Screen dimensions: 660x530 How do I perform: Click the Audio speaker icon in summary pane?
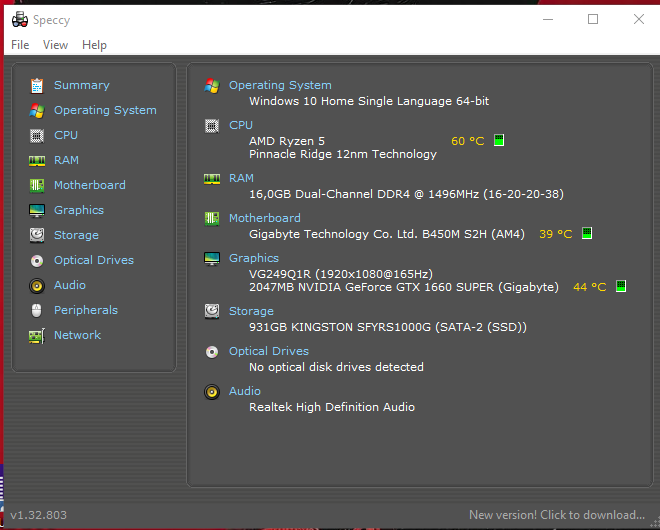(212, 392)
